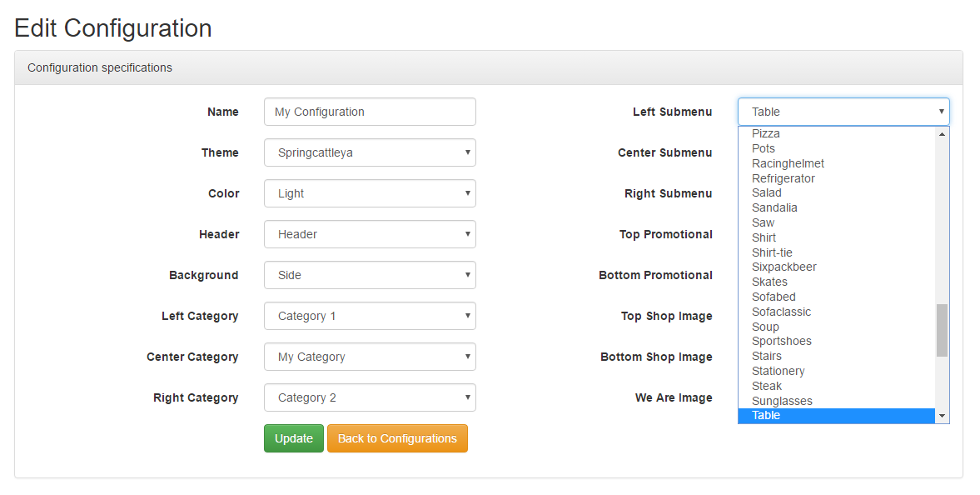980x495 pixels.
Task: Choose the Sunglasses option
Action: (836, 401)
